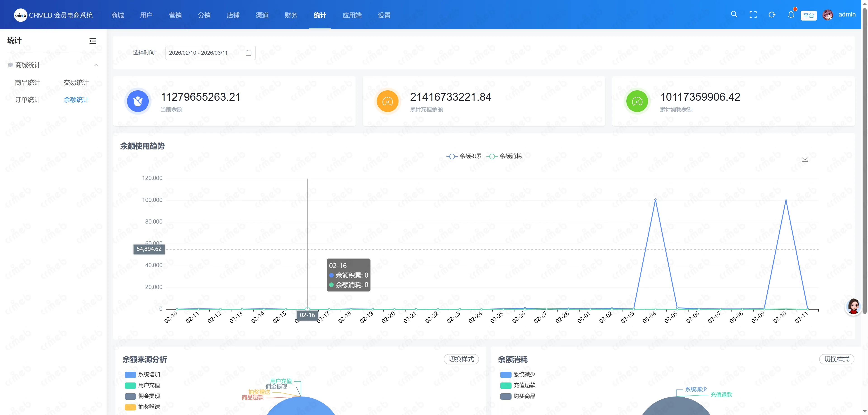Open the 商城 top menu
This screenshot has height=415, width=868.
pos(118,15)
